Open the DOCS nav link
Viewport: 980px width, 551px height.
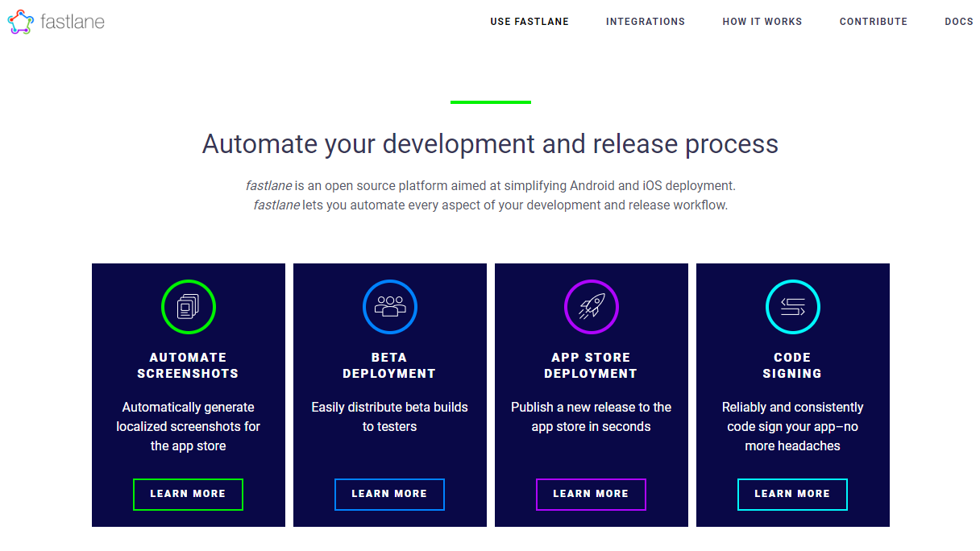[959, 22]
